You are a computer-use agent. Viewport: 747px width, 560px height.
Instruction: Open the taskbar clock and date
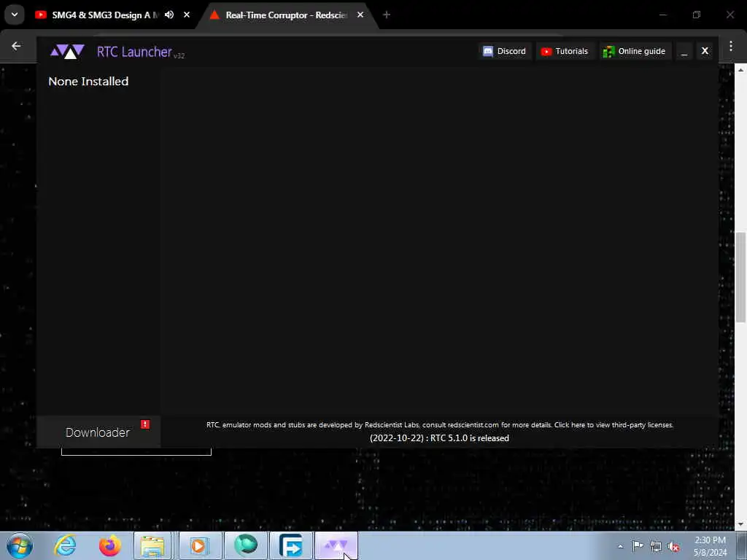point(710,546)
